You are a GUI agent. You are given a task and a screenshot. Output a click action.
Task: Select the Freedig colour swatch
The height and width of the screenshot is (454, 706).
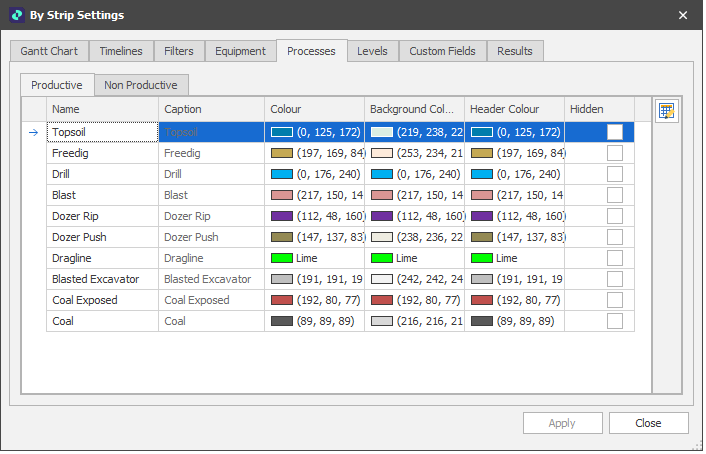[281, 153]
